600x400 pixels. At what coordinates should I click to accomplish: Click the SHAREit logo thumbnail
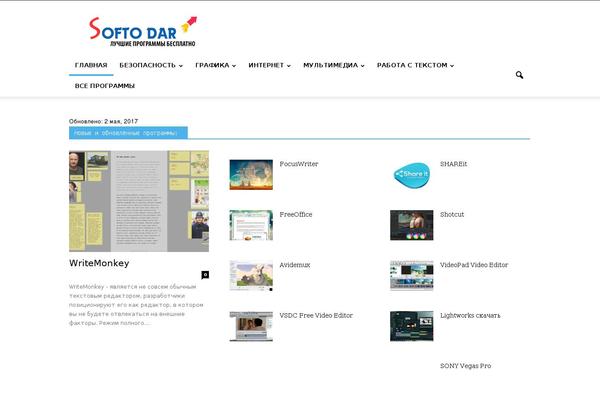pos(412,175)
